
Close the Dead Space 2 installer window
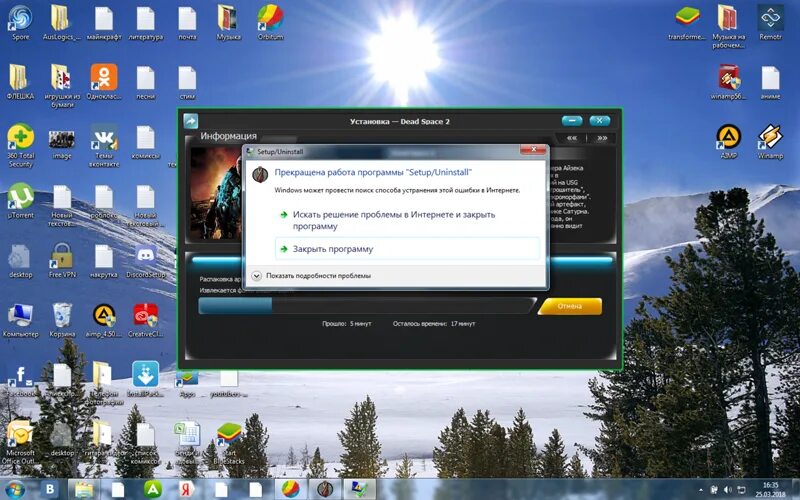coord(599,121)
